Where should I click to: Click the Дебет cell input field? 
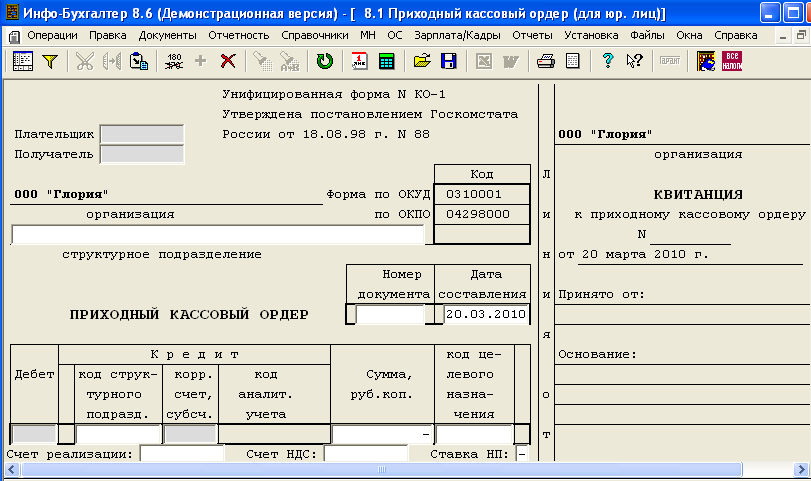tap(34, 434)
